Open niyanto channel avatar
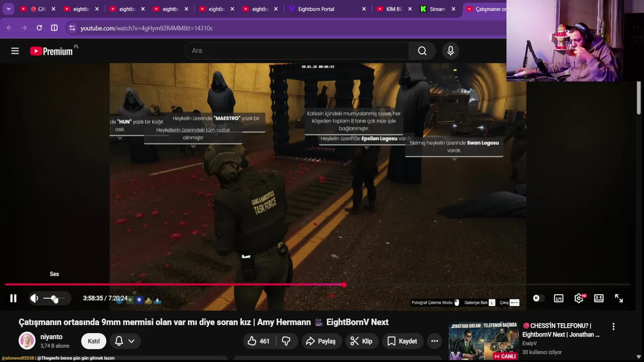This screenshot has height=362, width=644. pos(27,341)
